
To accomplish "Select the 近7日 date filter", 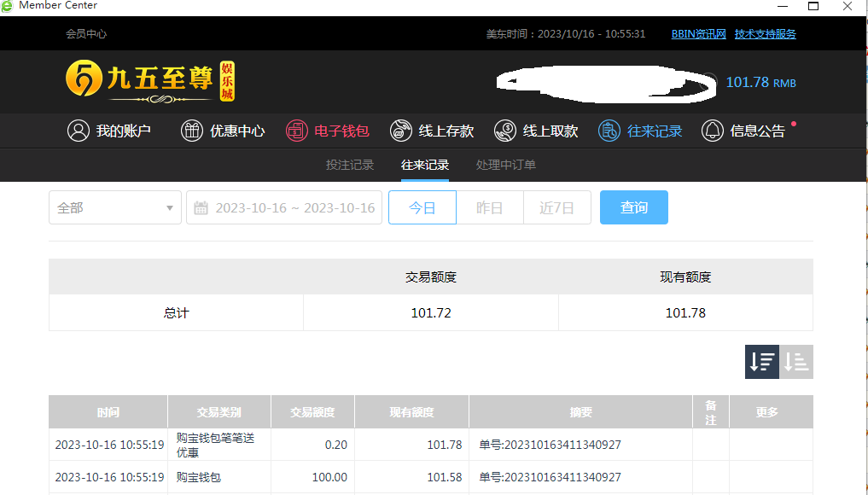I will coord(556,207).
